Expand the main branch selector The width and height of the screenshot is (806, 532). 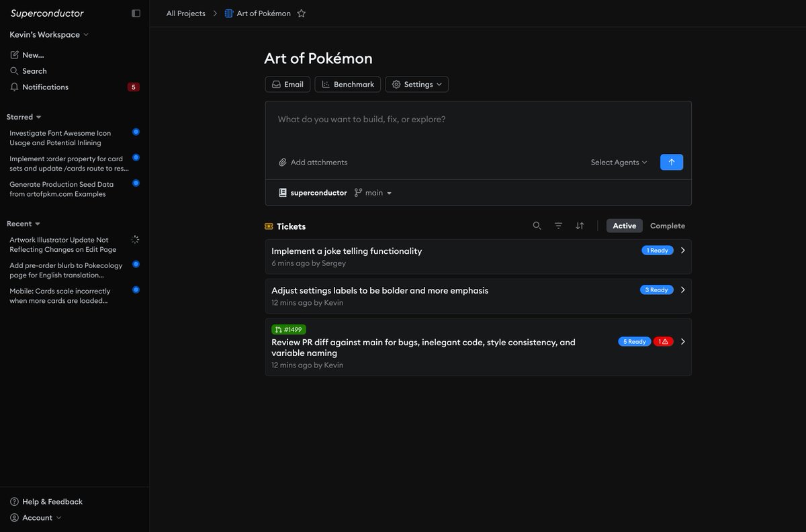pyautogui.click(x=373, y=192)
